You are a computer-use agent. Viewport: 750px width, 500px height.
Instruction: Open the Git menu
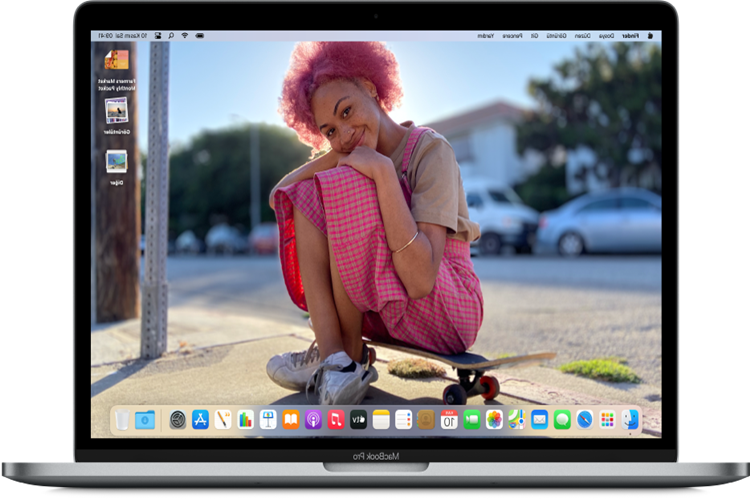(x=535, y=36)
